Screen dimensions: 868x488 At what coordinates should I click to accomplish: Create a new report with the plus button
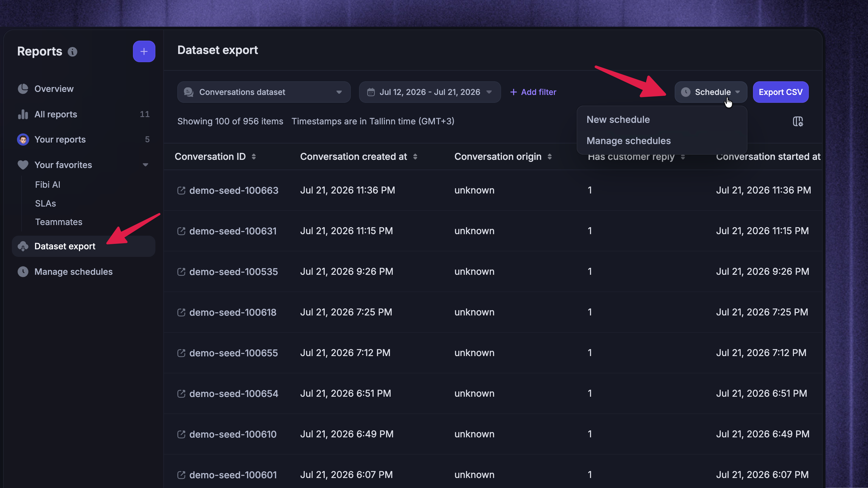(144, 52)
